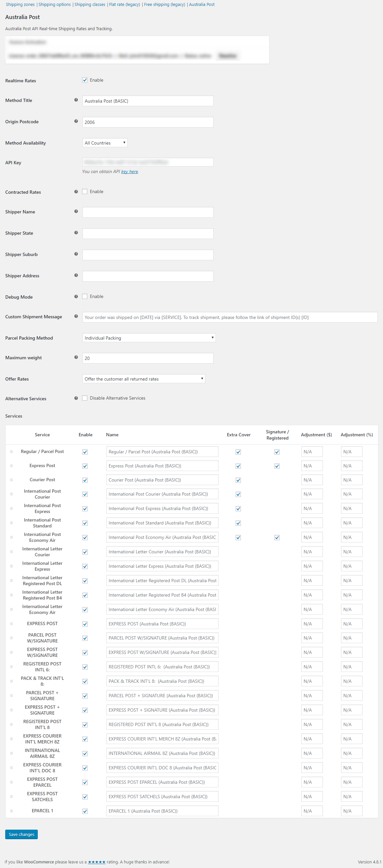Click the Shipper Suburb help icon

[76, 254]
